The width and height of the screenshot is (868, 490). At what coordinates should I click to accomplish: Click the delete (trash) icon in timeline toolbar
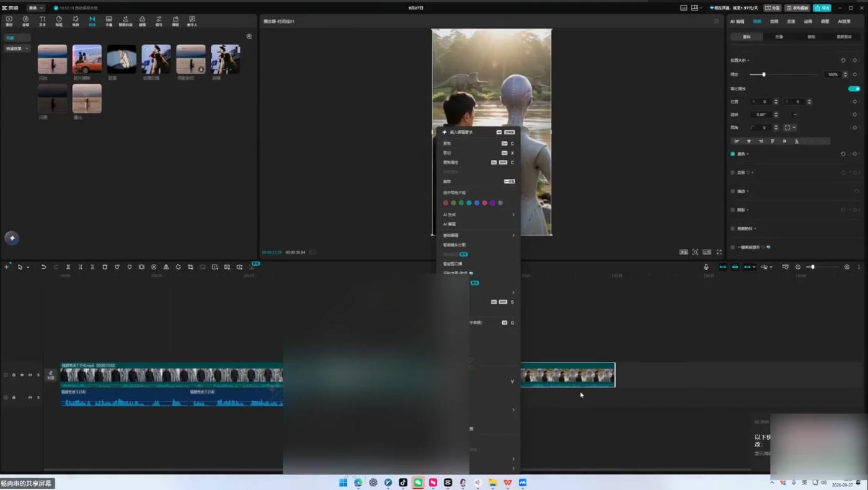[x=105, y=267]
